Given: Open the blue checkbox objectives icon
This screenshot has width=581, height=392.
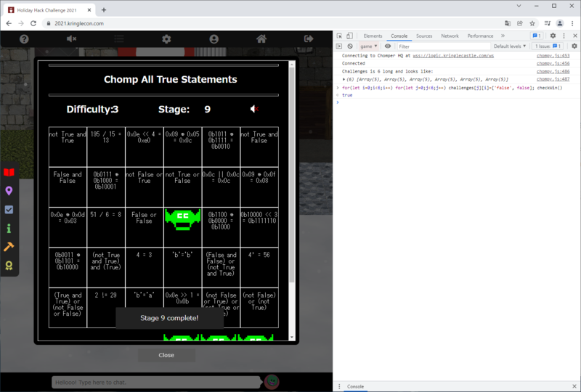Looking at the screenshot, I should coord(9,210).
